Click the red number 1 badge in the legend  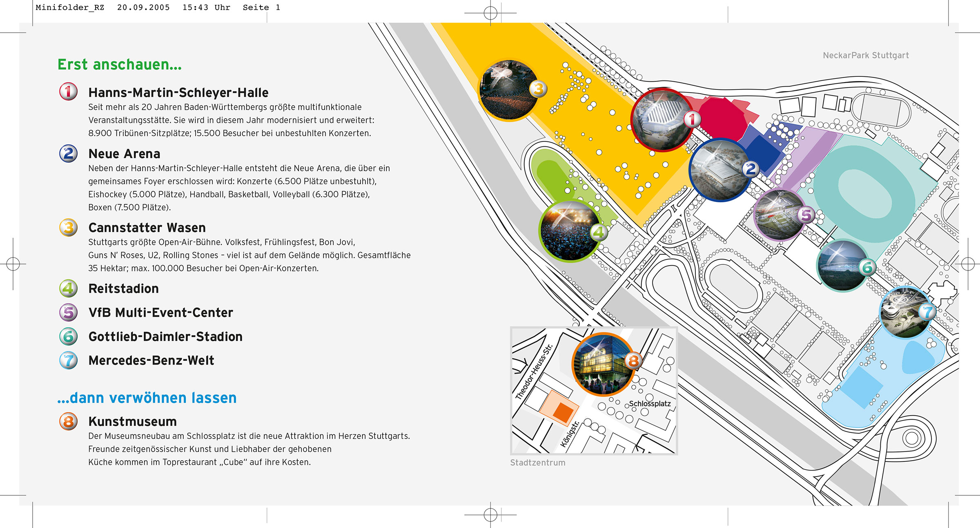68,91
